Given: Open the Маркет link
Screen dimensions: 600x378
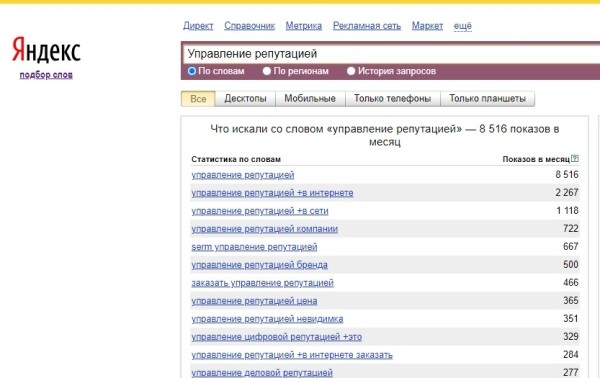Looking at the screenshot, I should 427,26.
